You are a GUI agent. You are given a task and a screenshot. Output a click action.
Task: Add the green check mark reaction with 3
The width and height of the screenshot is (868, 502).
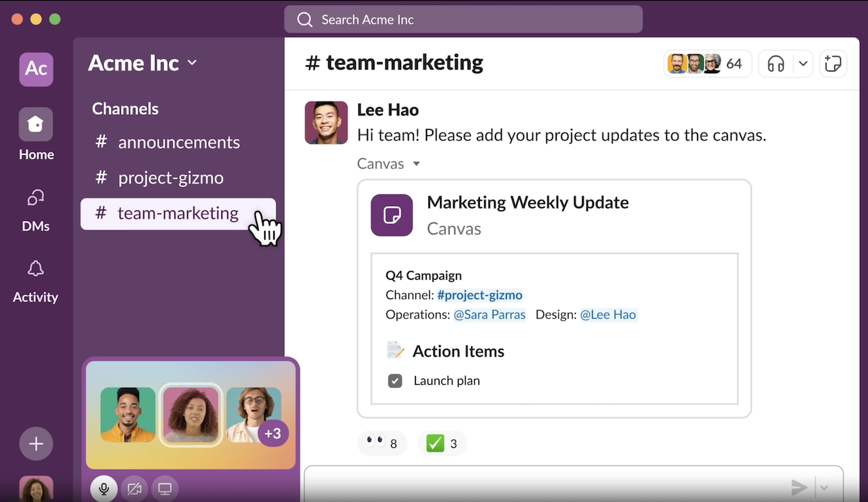coord(442,444)
